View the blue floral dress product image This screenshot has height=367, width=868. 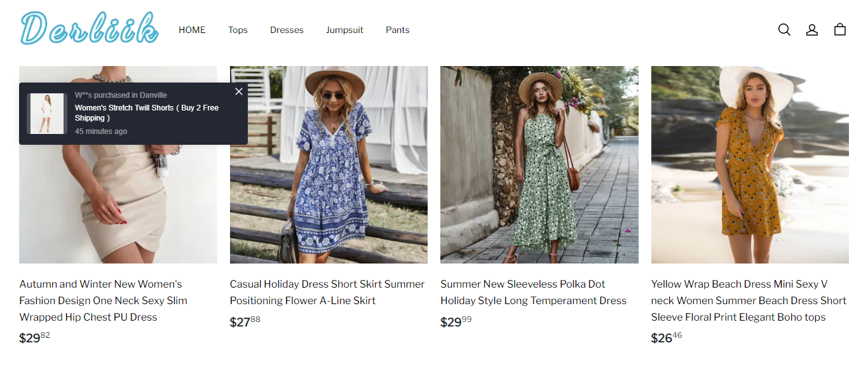click(x=329, y=165)
